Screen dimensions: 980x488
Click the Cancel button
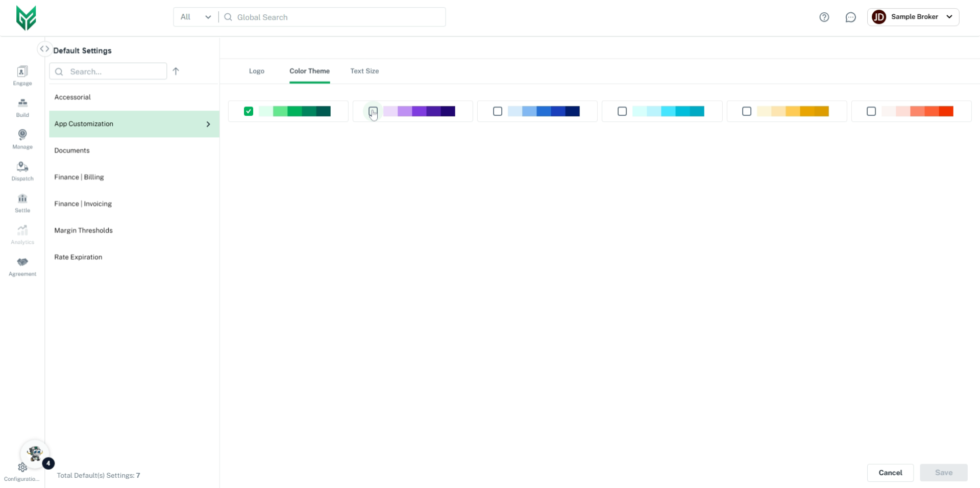tap(890, 472)
